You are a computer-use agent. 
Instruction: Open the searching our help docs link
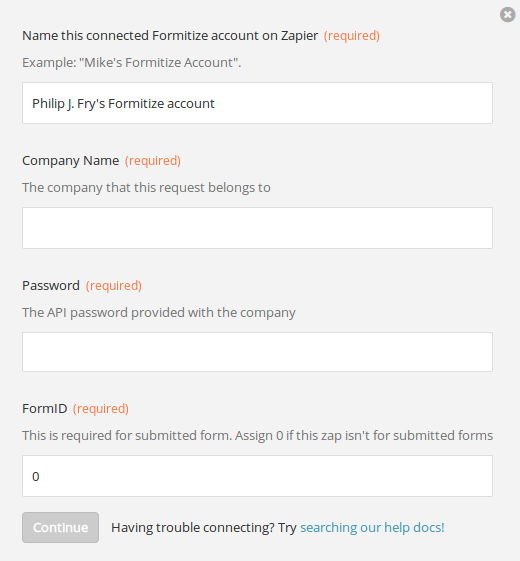coord(372,527)
